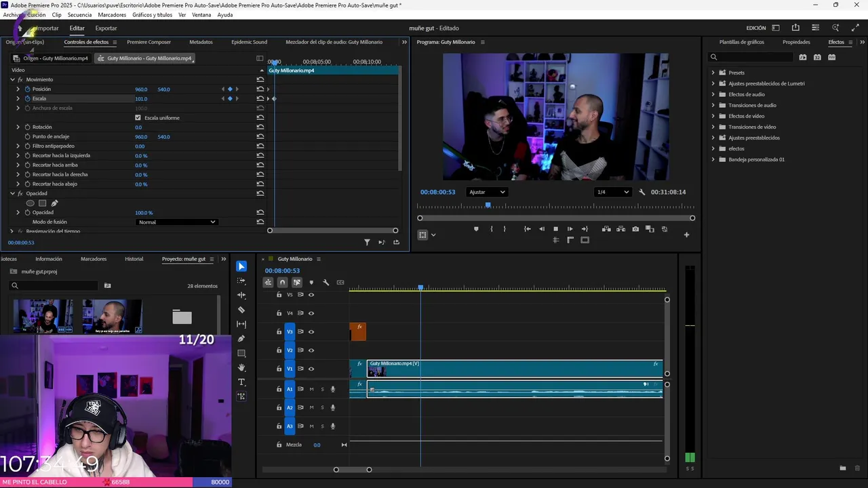Screen dimensions: 868x488
Task: Select the Selection tool in timeline toolbar
Action: [241, 266]
